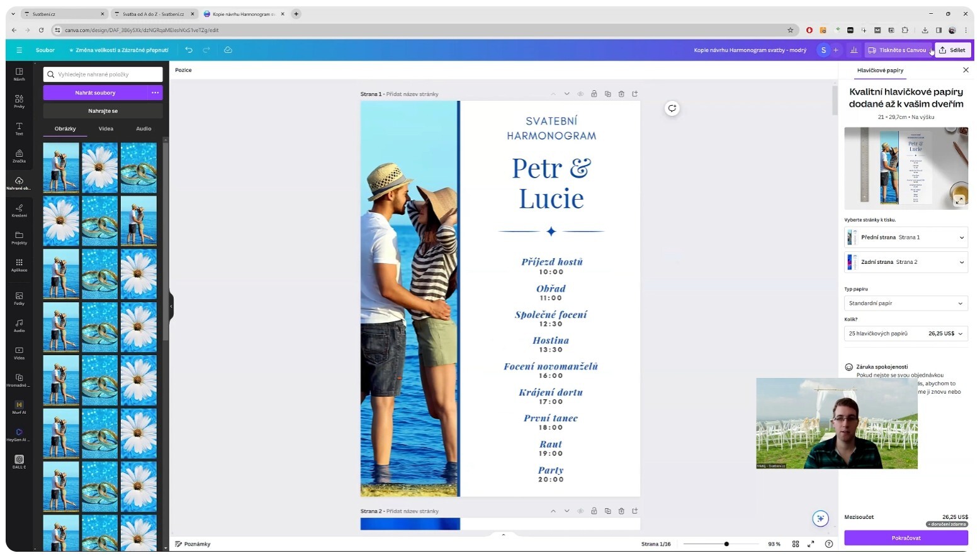Click the Nahrát soubory button
The height and width of the screenshot is (558, 980).
click(95, 93)
